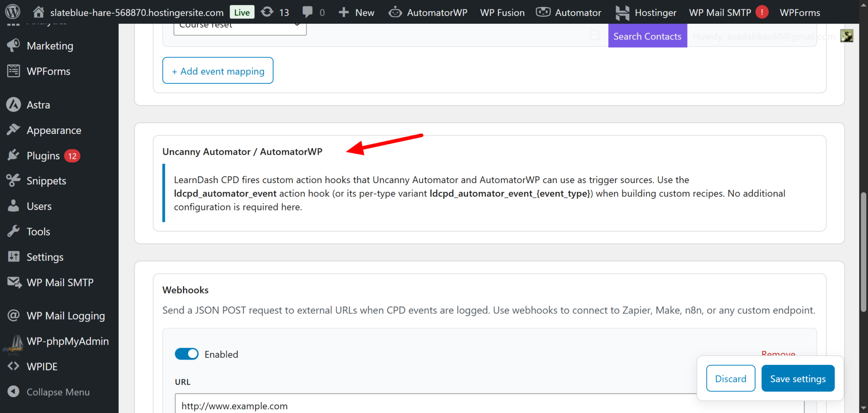868x413 pixels.
Task: Click the Appearance paintbrush icon
Action: click(14, 130)
